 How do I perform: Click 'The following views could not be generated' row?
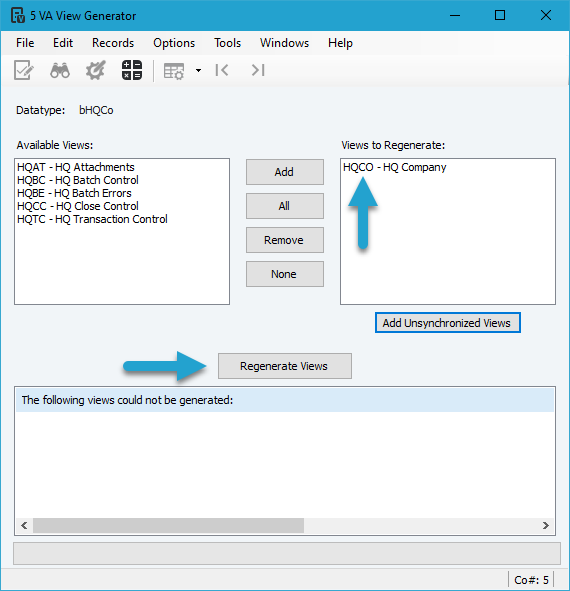pos(285,400)
